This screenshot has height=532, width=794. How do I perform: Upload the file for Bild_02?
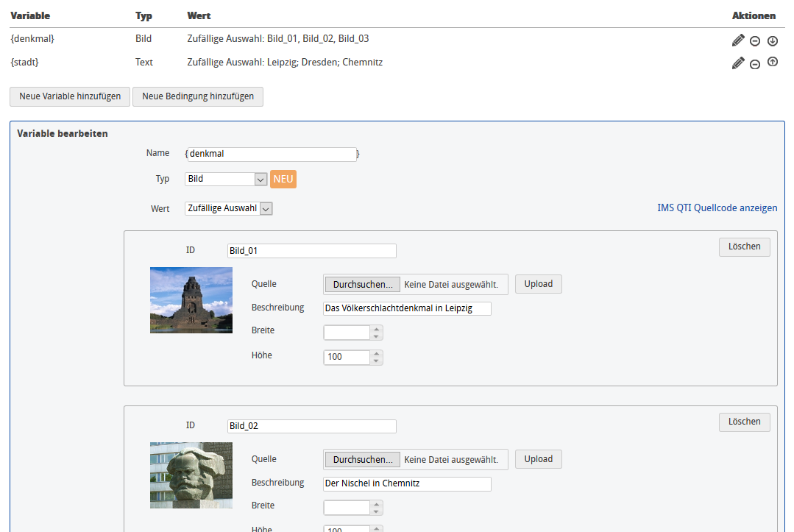click(x=538, y=459)
